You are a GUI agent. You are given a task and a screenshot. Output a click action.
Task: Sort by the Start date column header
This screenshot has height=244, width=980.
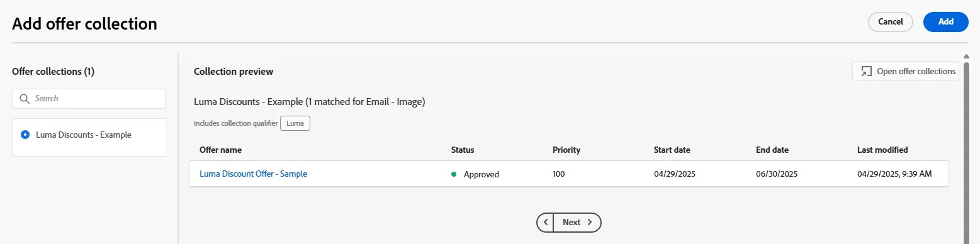(x=672, y=150)
